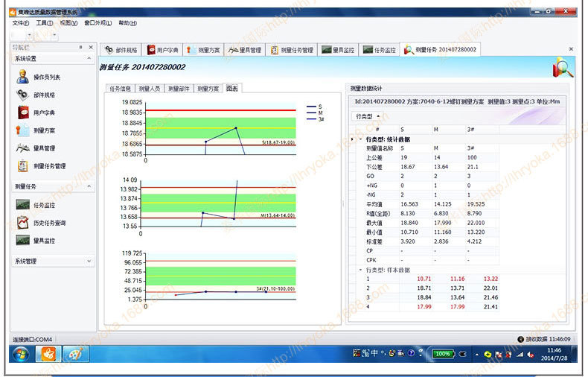Collapse the 行类型: 样本数据 group
588x377 pixels.
click(x=362, y=270)
